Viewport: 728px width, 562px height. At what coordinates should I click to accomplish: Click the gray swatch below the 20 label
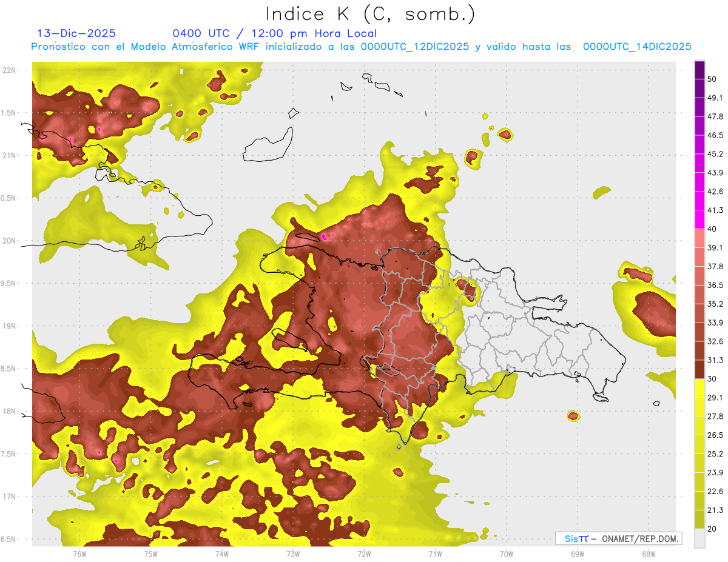699,538
